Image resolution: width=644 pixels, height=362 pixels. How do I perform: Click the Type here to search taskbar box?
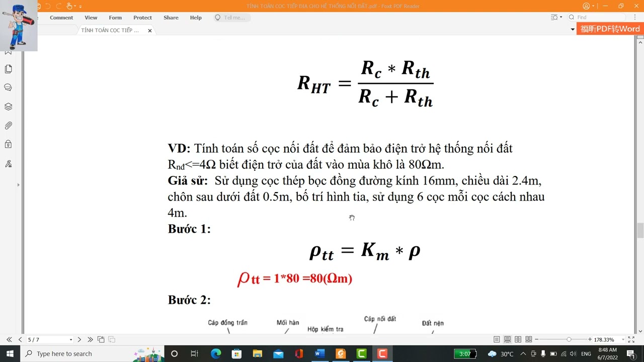pos(93,354)
